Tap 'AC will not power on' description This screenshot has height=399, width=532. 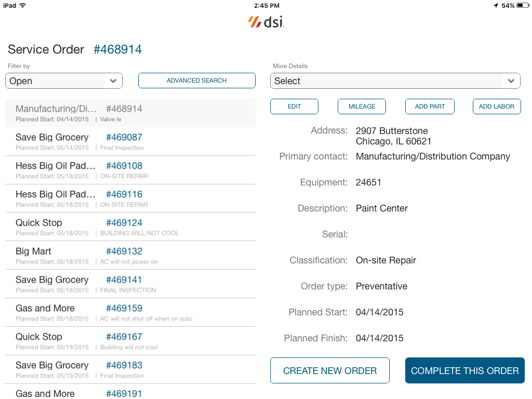(x=129, y=262)
